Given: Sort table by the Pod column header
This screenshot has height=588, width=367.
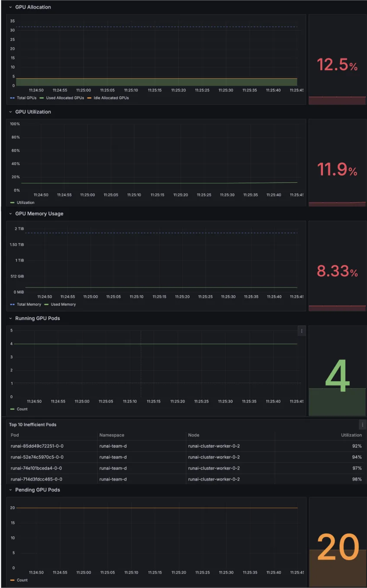Looking at the screenshot, I should coord(15,435).
